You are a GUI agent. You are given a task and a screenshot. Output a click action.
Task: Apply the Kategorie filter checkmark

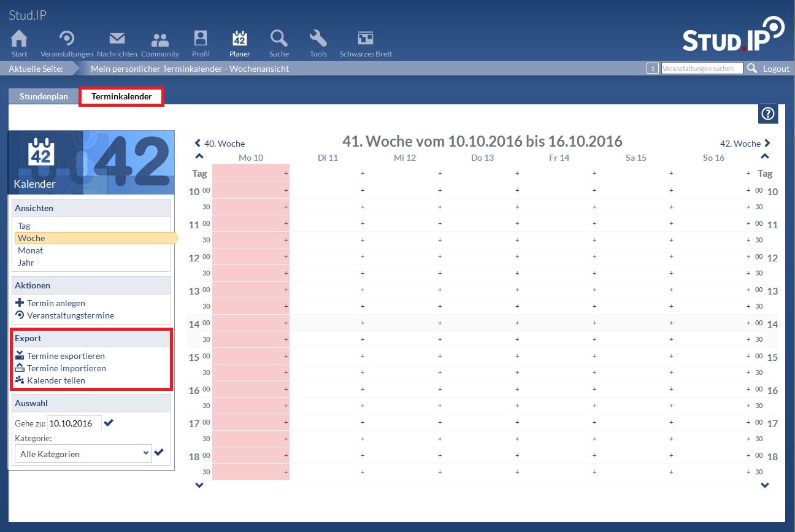click(x=159, y=452)
